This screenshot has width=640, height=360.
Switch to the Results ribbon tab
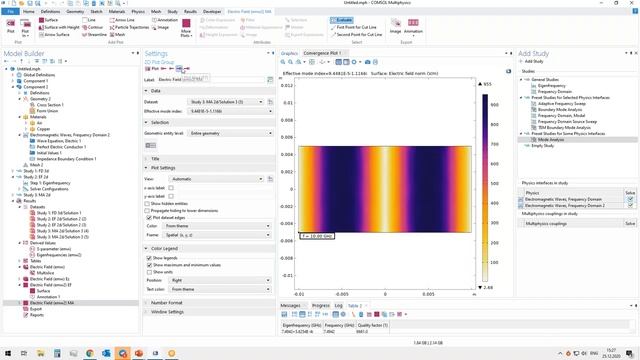190,11
